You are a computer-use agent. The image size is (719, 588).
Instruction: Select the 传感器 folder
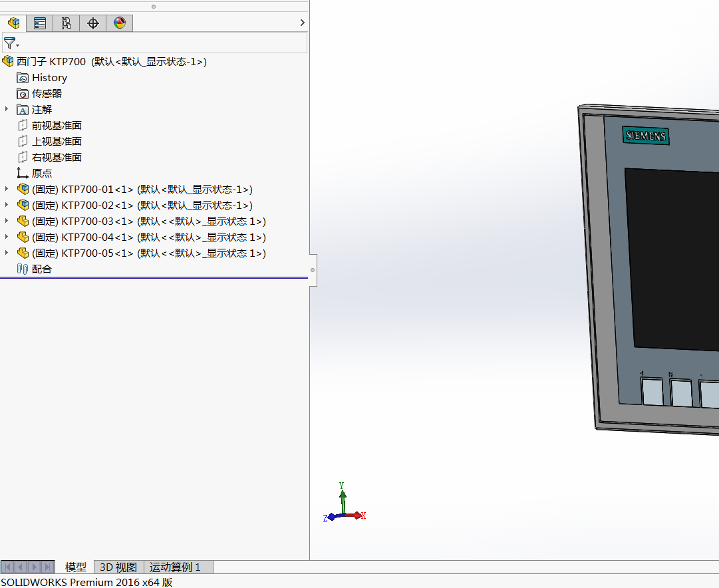47,94
